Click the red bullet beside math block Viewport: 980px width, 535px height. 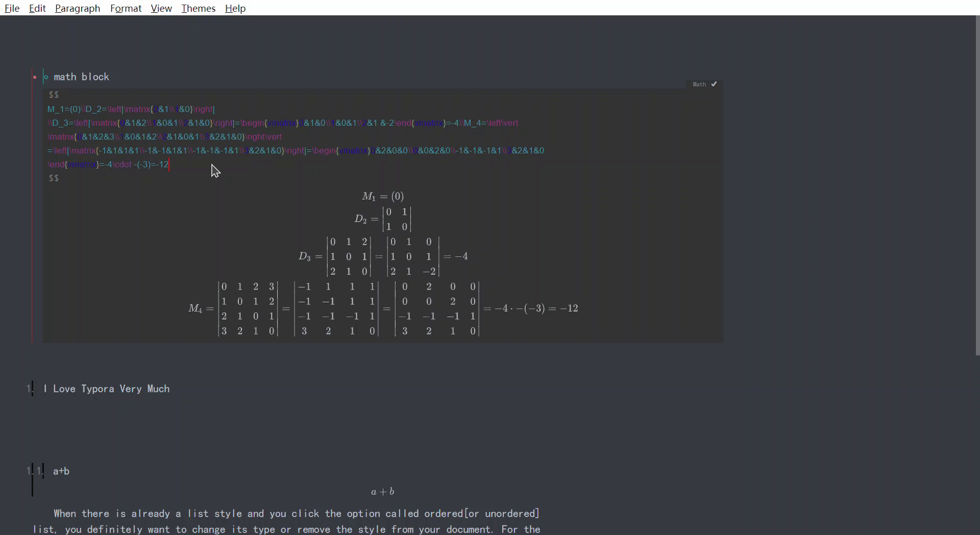click(35, 78)
